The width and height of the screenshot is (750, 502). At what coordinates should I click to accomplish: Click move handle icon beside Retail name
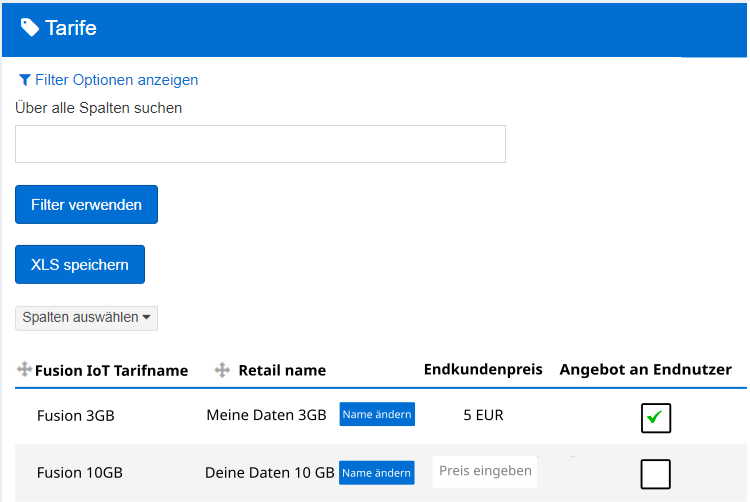222,370
